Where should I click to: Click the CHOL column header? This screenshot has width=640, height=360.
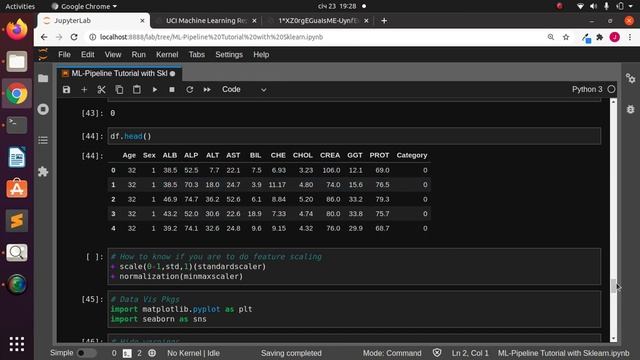(x=302, y=156)
